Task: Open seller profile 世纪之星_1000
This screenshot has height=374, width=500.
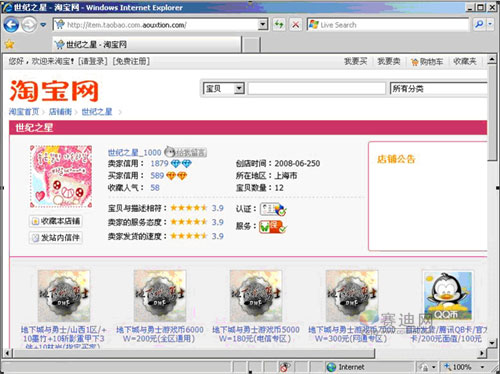Action: click(135, 153)
